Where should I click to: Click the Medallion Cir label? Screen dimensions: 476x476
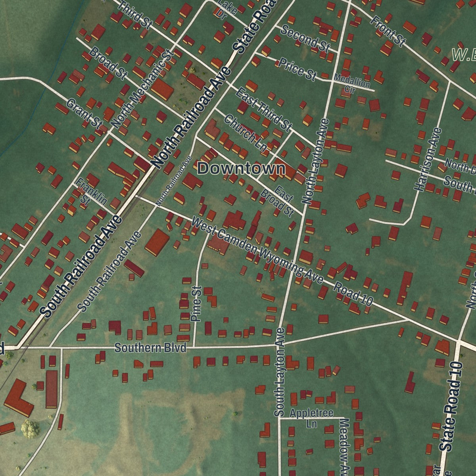click(x=352, y=84)
